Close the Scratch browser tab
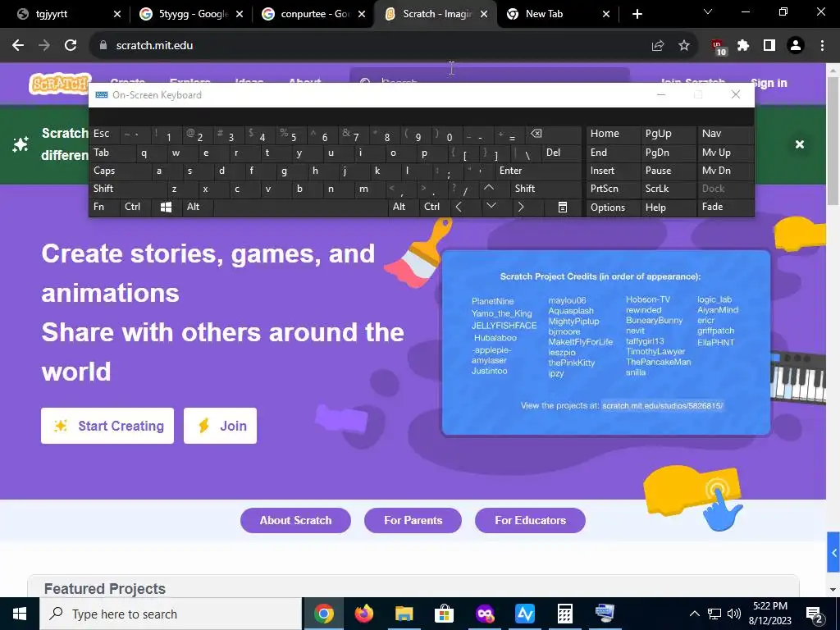840x630 pixels. 484,14
